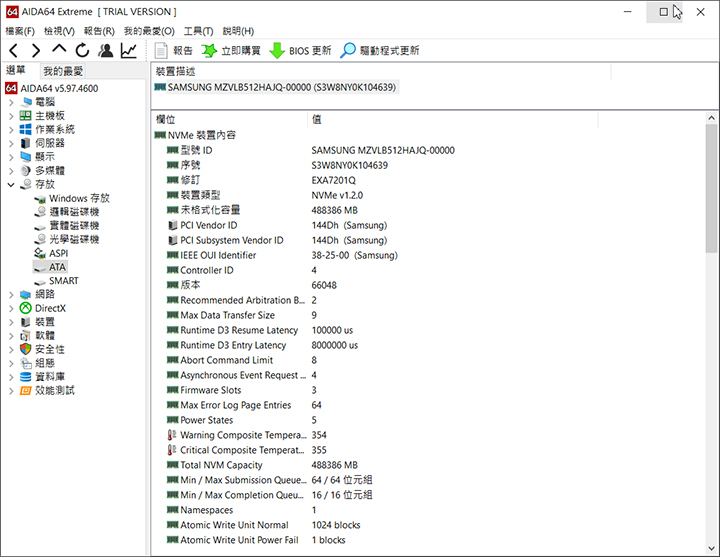Open the 我的最愛(O) menu
This screenshot has height=557, width=720.
149,31
